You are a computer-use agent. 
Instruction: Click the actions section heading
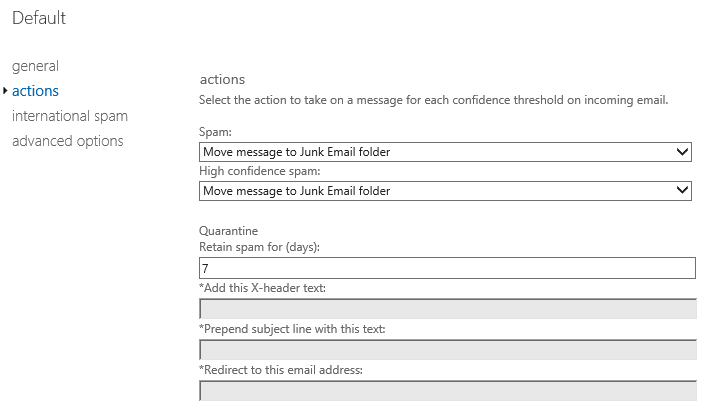click(222, 79)
